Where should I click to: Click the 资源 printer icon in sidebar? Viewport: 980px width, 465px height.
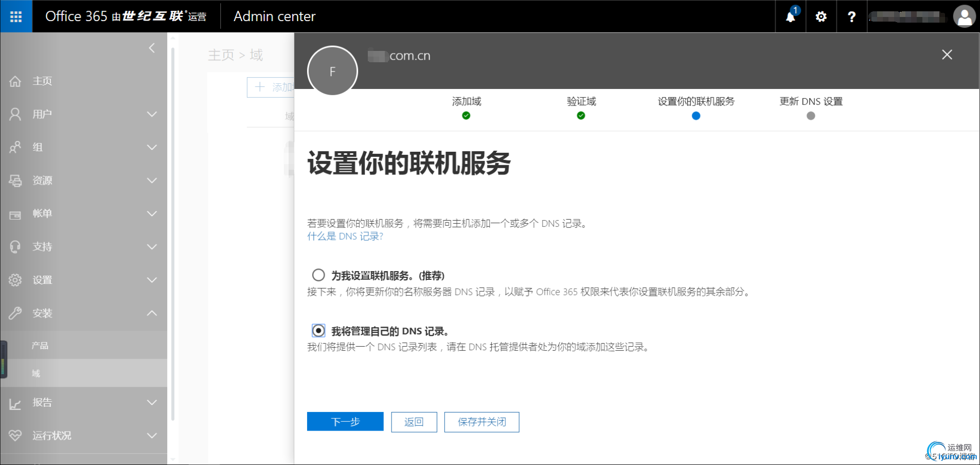15,181
